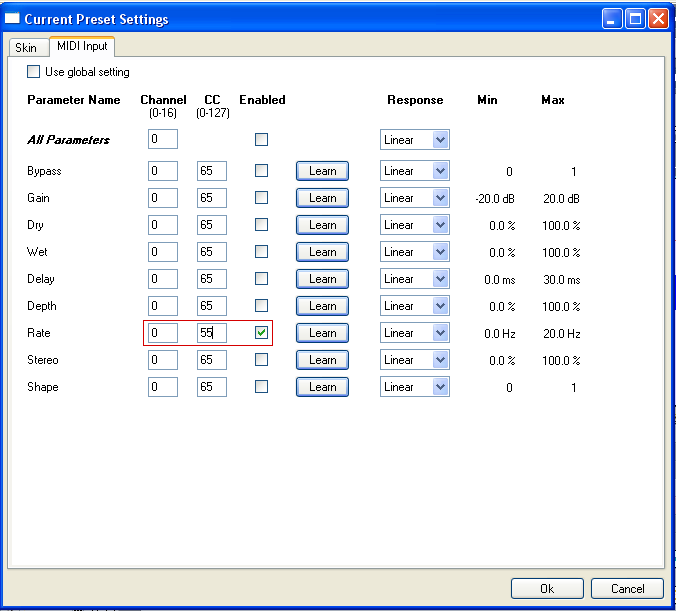Click the Delay Learn button
Viewport: 676px width, 611px height.
point(322,279)
